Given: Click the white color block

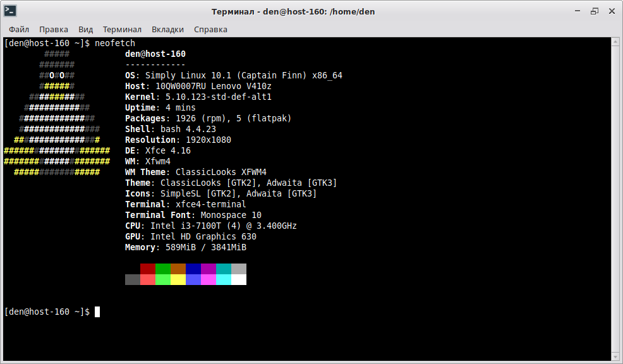Looking at the screenshot, I should [239, 280].
